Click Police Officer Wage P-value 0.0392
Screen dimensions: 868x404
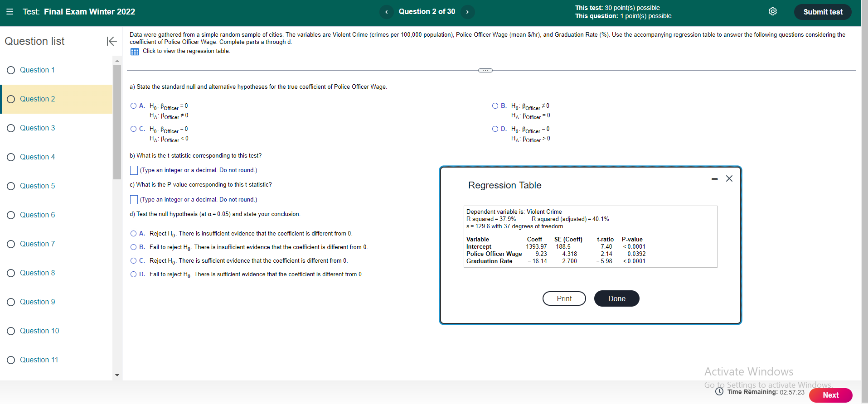[636, 254]
